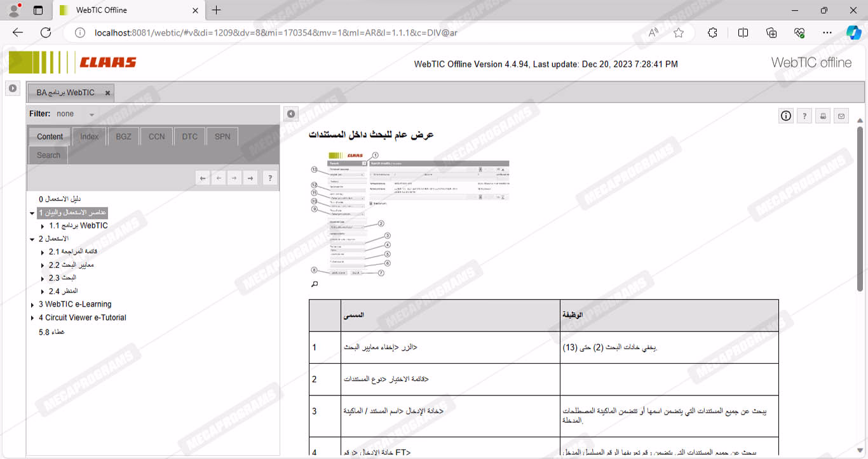The height and width of the screenshot is (459, 868).
Task: Switch to the BGZ tab
Action: (123, 136)
